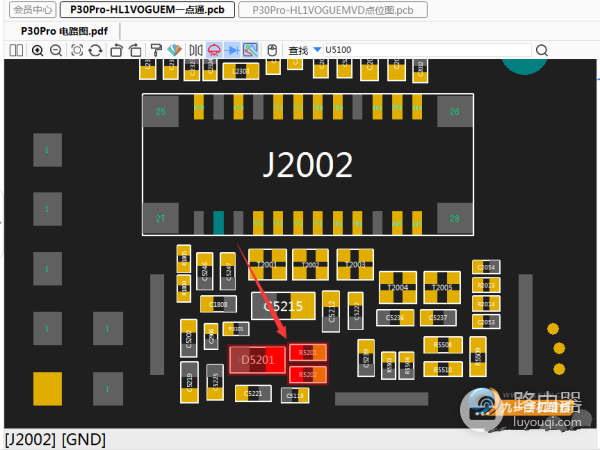This screenshot has height=450, width=600.
Task: Open the color palette icon
Action: (x=174, y=50)
